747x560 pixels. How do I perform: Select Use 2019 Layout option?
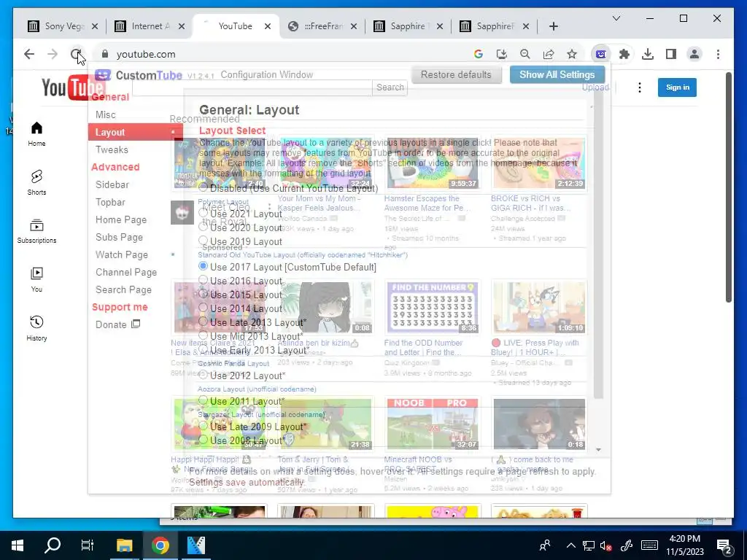coord(204,241)
